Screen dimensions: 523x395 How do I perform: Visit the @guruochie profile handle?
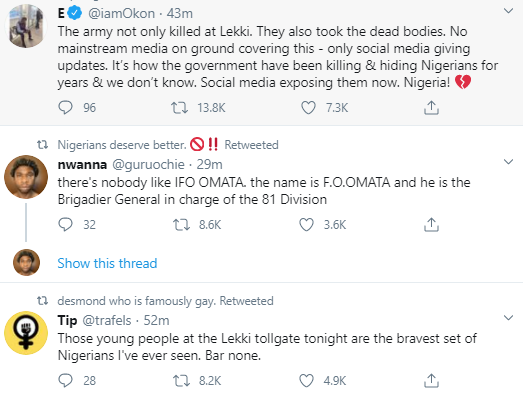[148, 164]
